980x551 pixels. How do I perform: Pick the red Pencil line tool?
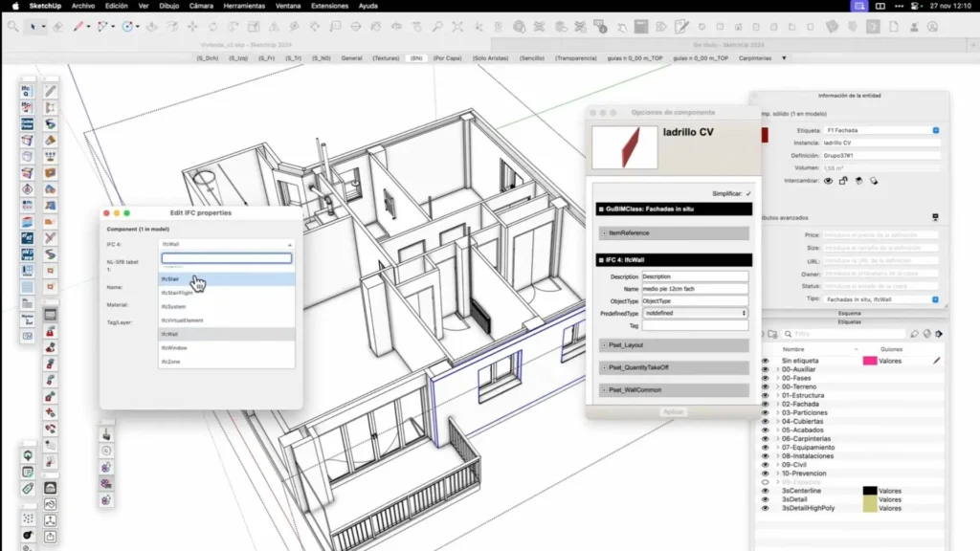pos(78,27)
